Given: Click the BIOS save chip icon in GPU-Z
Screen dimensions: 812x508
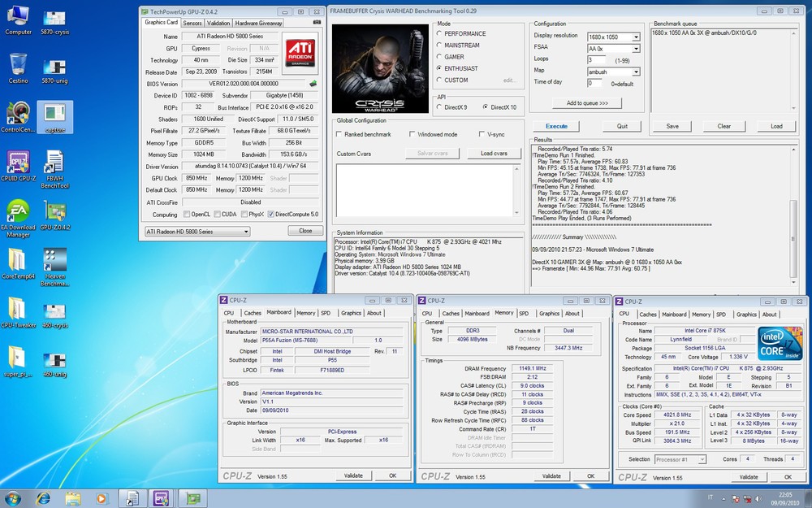Looking at the screenshot, I should point(313,84).
